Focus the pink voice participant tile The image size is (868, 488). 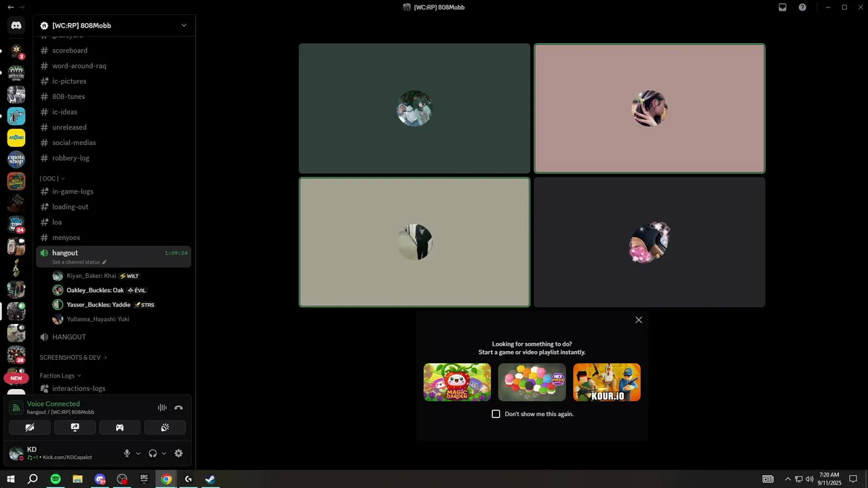point(650,108)
